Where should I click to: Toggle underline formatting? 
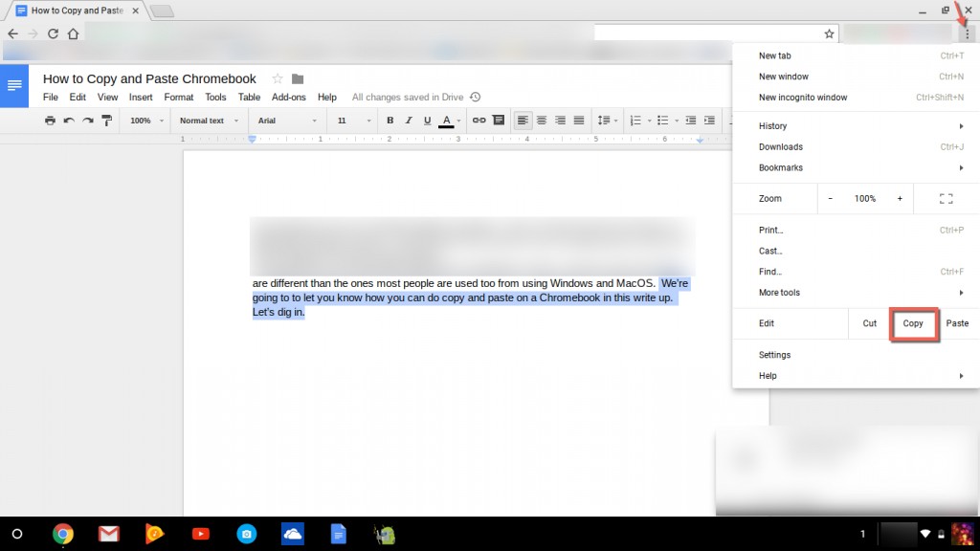click(428, 120)
